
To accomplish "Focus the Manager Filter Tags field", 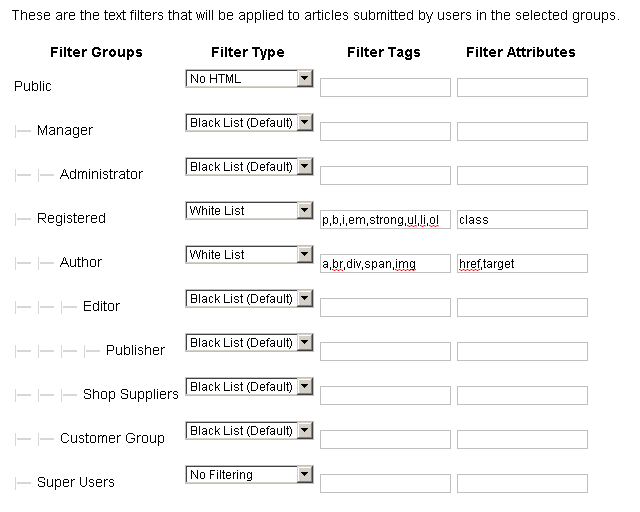I will [385, 132].
